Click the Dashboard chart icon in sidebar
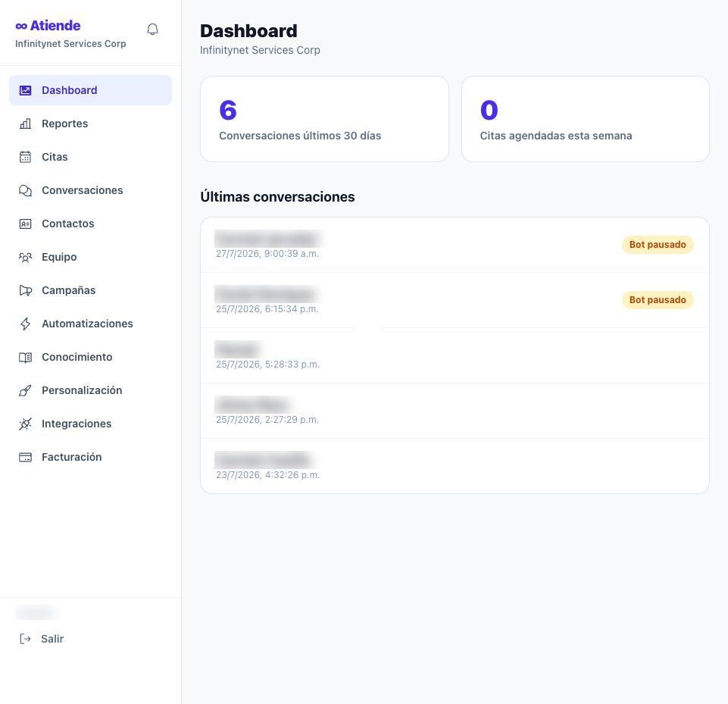 pyautogui.click(x=25, y=90)
